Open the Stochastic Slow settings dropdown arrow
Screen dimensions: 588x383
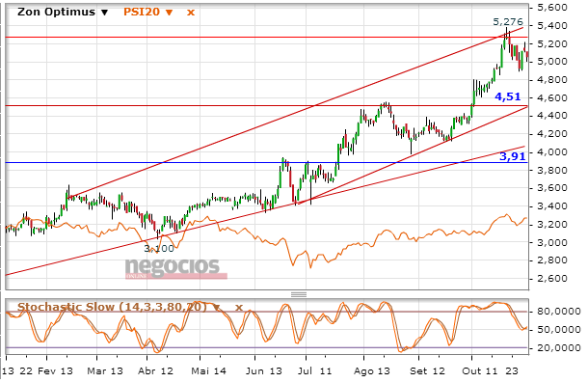[x=216, y=308]
